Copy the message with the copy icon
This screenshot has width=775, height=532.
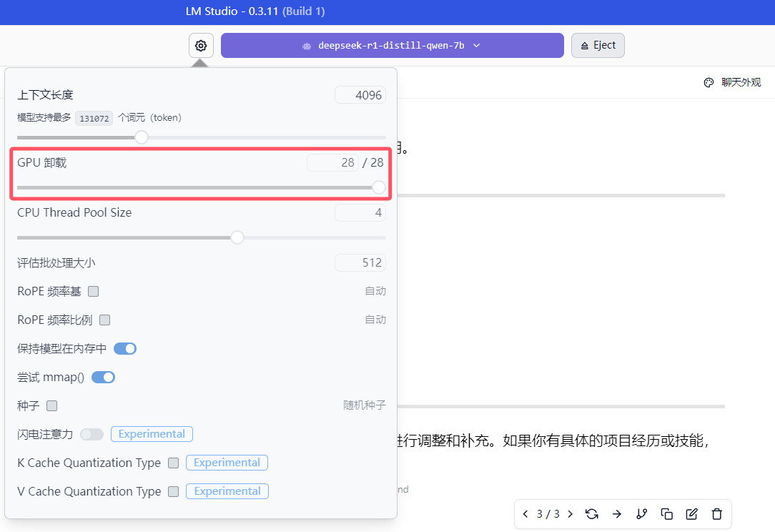tap(666, 513)
